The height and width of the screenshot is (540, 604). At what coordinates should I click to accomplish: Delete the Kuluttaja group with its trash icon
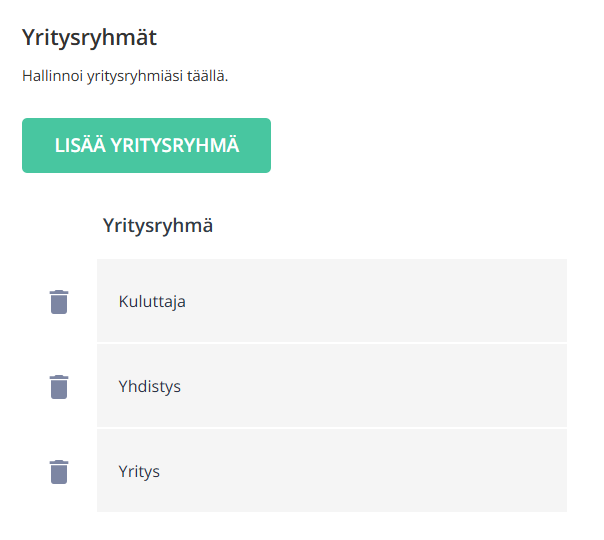click(x=59, y=302)
